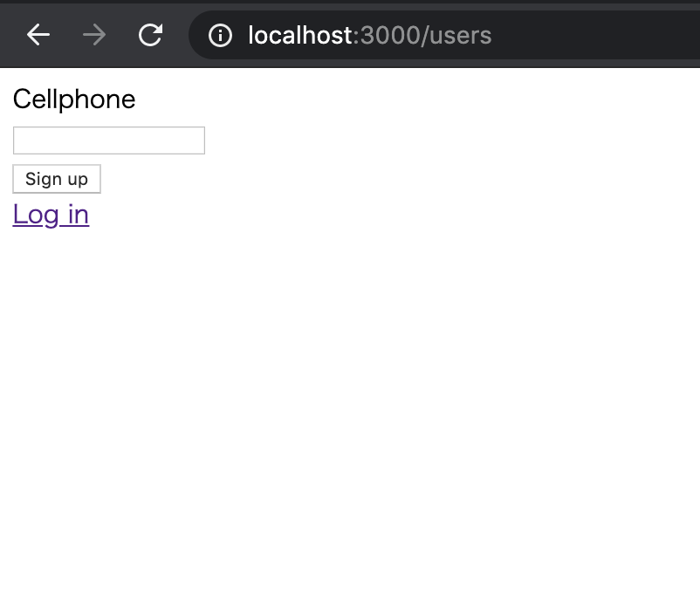700x609 pixels.
Task: Focus the Cellphone number input field
Action: click(x=109, y=140)
